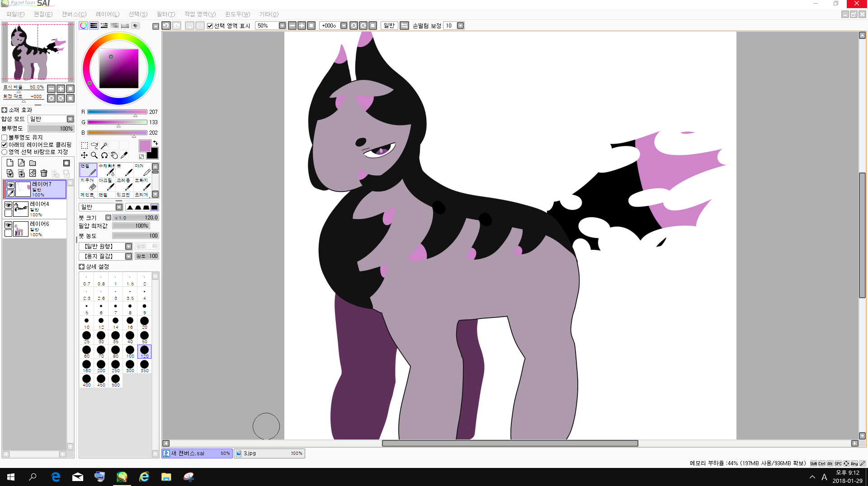Select the Magic Wand selection tool
This screenshot has height=486, width=868.
[x=104, y=145]
